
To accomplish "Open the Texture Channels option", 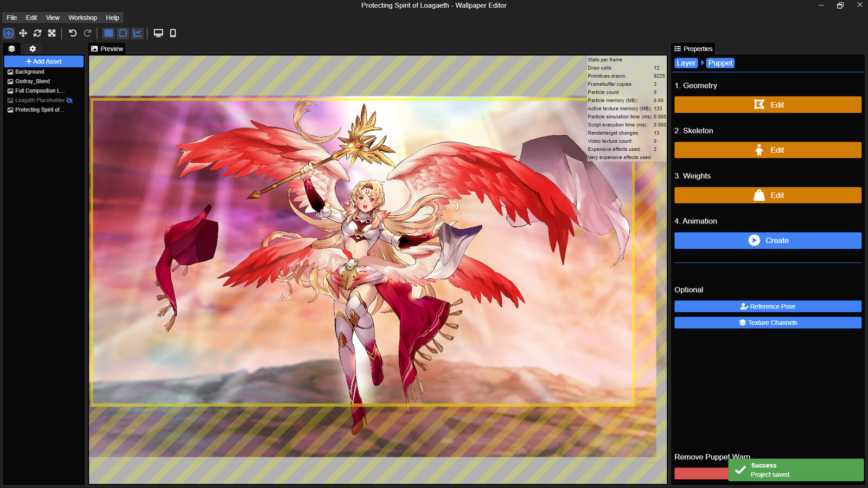I will point(768,323).
